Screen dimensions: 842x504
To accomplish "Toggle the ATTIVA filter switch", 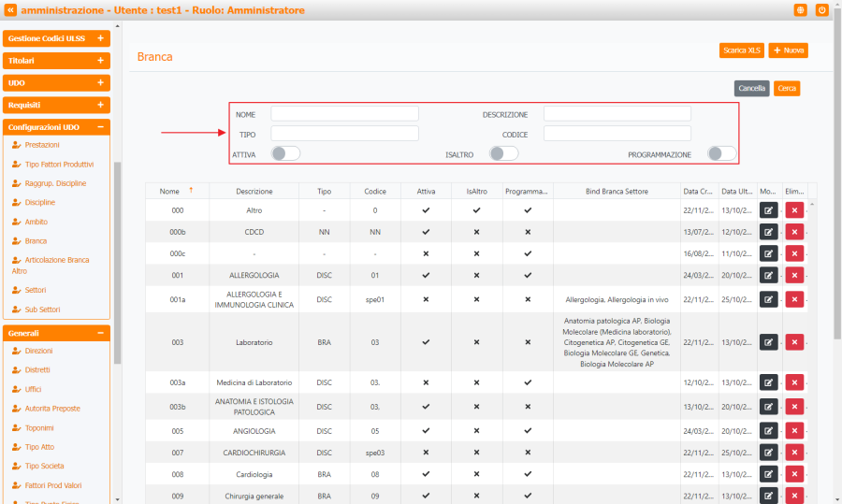I will click(x=285, y=153).
